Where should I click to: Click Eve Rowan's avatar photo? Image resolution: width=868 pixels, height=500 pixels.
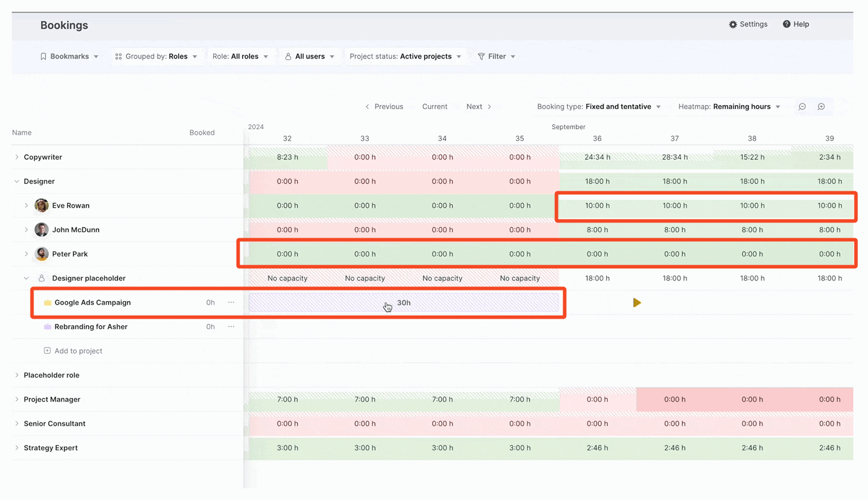coord(42,206)
